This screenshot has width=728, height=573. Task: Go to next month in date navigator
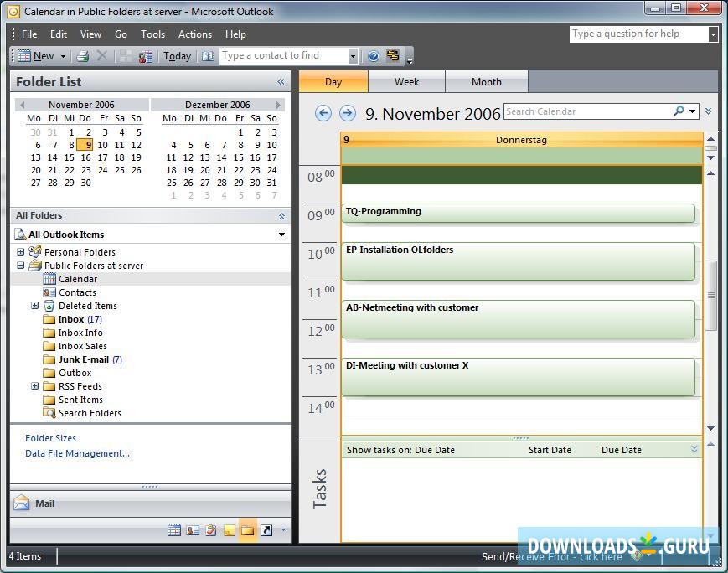tap(279, 105)
